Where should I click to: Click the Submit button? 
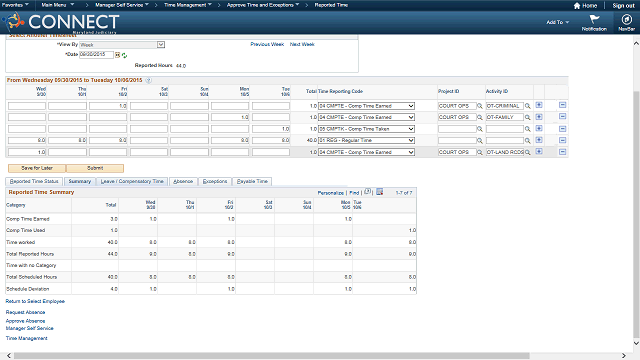pos(95,168)
